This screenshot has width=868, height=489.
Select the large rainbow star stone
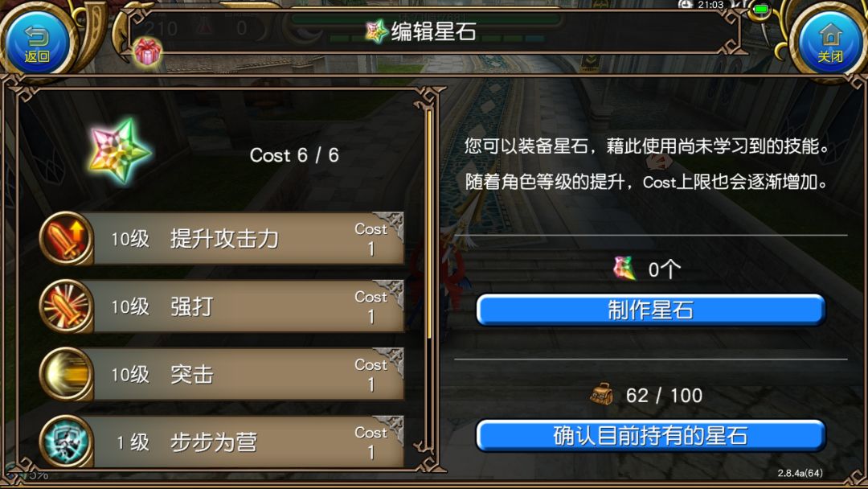click(120, 150)
